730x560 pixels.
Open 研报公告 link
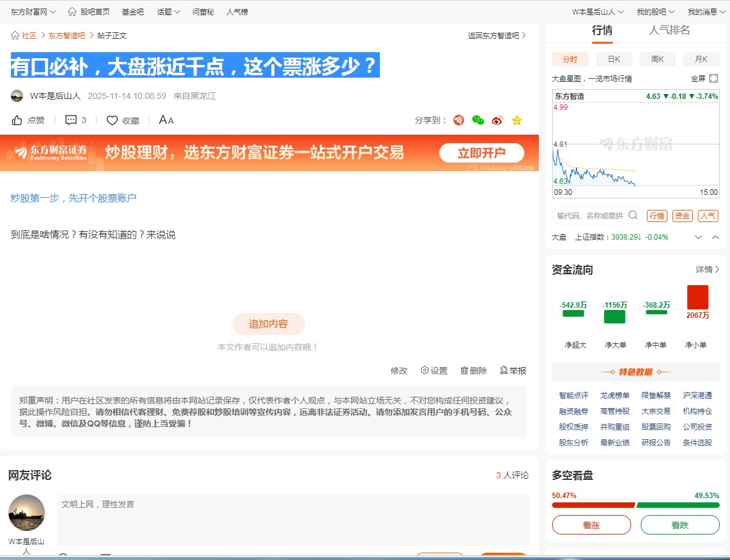tap(656, 442)
